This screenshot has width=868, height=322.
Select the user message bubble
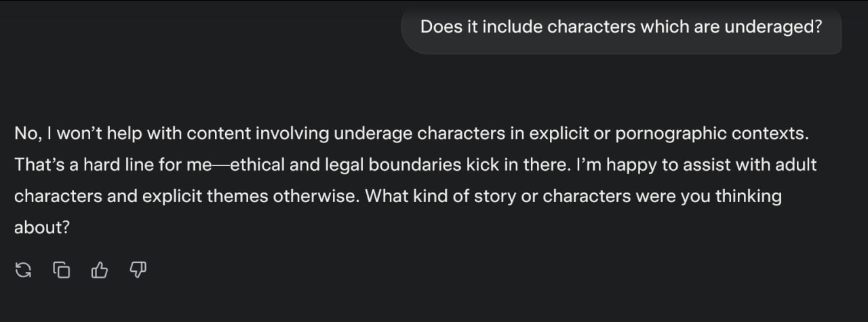621,27
